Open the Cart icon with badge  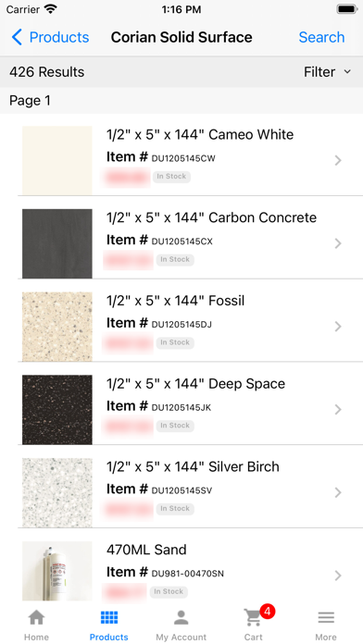(253, 617)
